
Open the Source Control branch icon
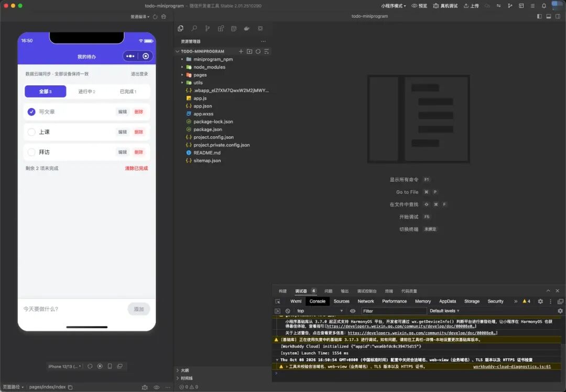(x=207, y=28)
